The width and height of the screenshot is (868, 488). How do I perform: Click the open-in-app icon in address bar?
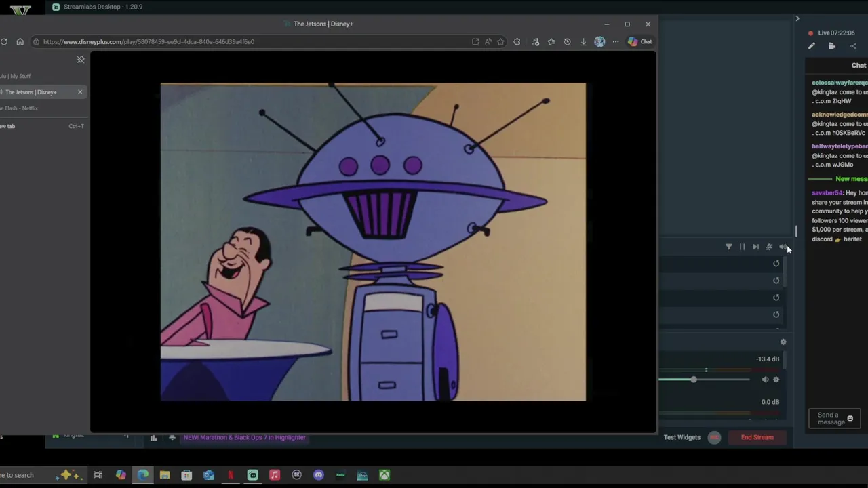tap(475, 42)
